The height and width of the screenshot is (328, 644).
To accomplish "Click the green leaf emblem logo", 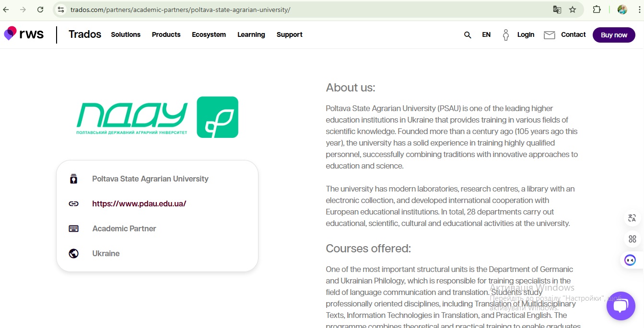I will pyautogui.click(x=218, y=117).
